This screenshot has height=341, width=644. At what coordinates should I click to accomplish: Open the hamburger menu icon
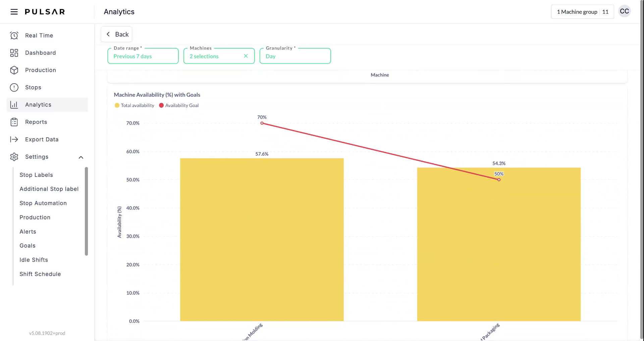tap(14, 12)
